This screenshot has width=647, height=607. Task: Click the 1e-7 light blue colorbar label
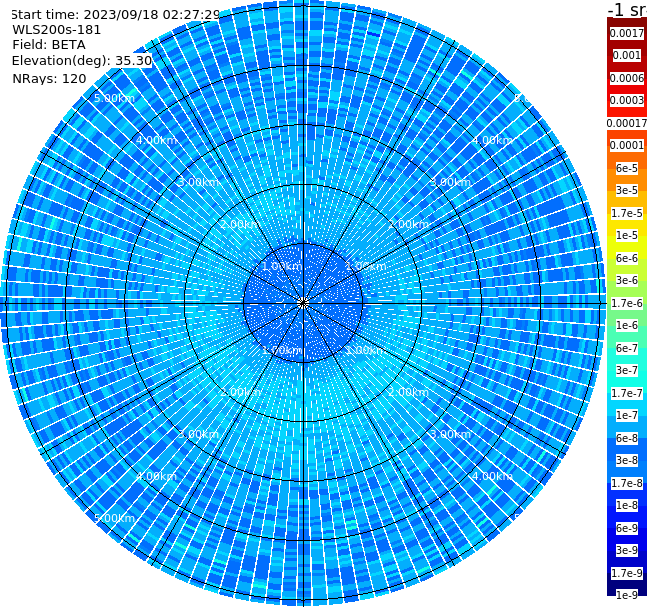click(x=627, y=415)
